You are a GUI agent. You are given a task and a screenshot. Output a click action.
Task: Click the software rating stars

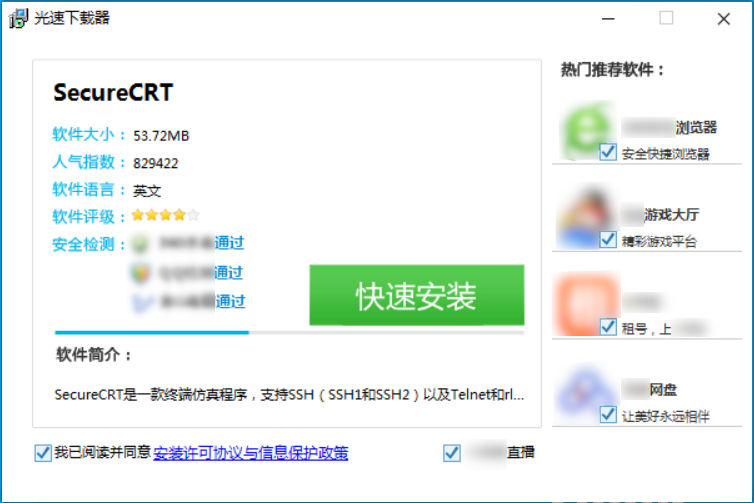[165, 215]
